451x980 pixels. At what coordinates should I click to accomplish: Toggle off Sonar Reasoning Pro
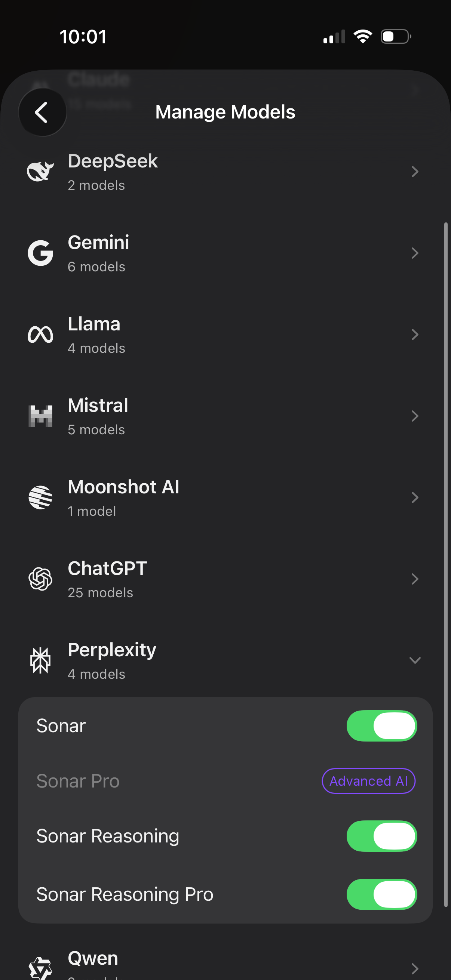381,894
